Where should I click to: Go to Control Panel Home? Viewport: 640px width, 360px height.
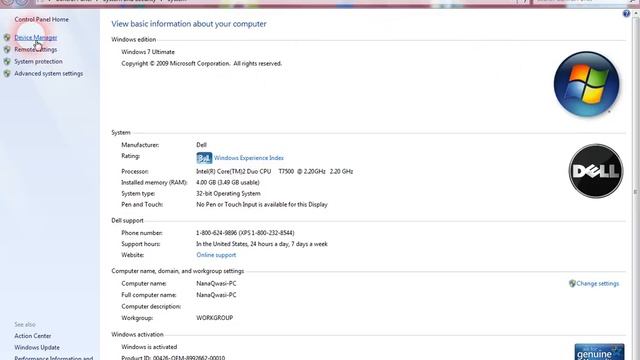[x=42, y=19]
